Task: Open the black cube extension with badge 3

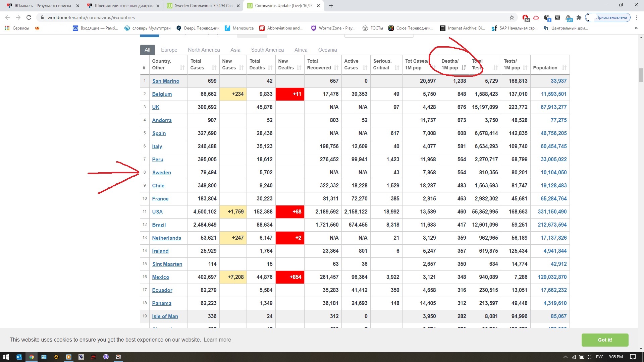Action: [x=547, y=18]
